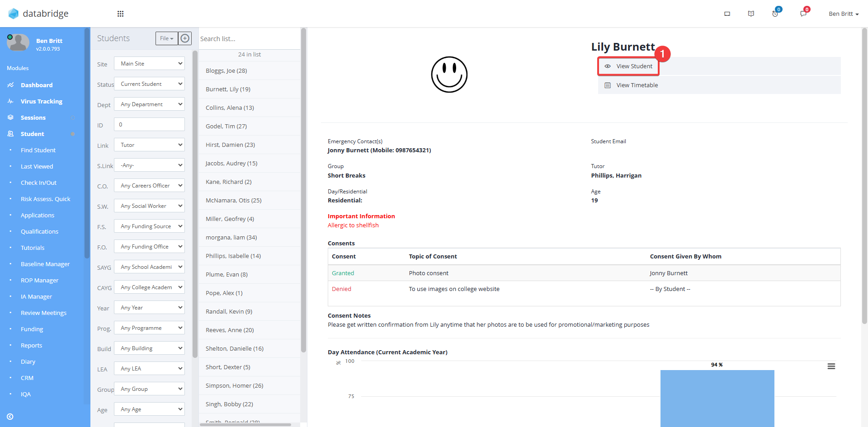Viewport: 868px width, 427px height.
Task: Open the Any Group dropdown
Action: point(149,389)
